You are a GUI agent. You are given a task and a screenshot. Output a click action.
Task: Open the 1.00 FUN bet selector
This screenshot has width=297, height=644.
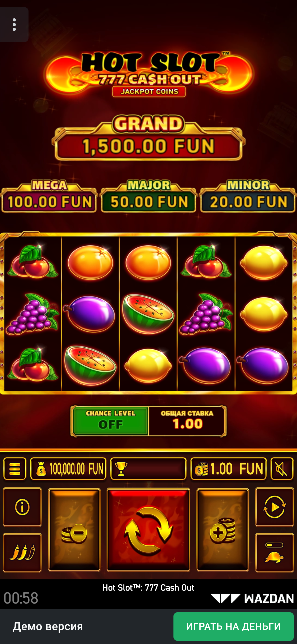(x=229, y=469)
